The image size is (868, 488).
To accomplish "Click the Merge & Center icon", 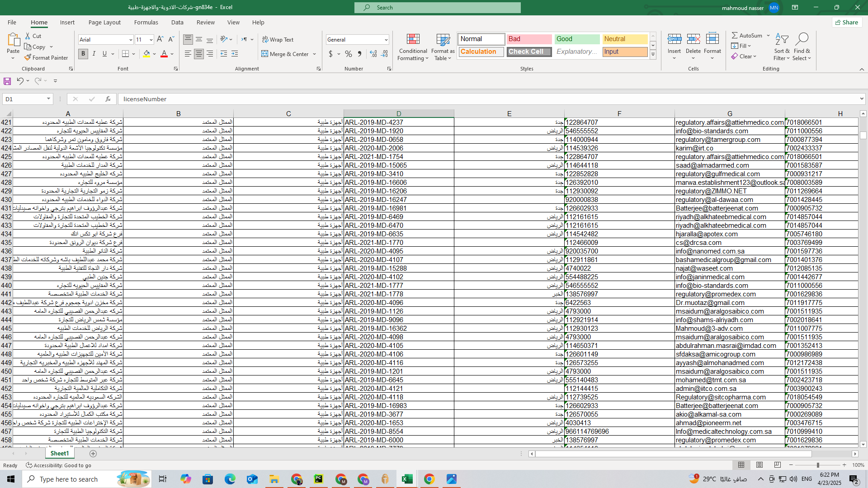I will 265,54.
